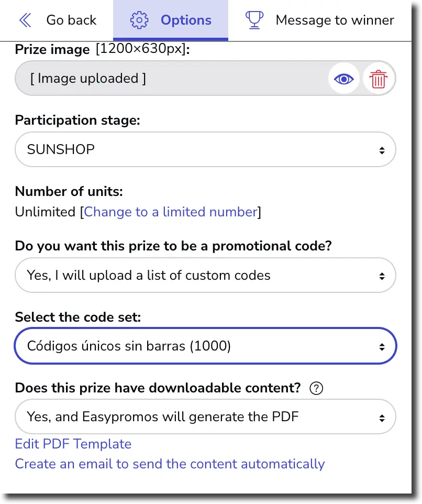Click the trophy icon next to Message to winner
The width and height of the screenshot is (422, 504).
pyautogui.click(x=254, y=20)
